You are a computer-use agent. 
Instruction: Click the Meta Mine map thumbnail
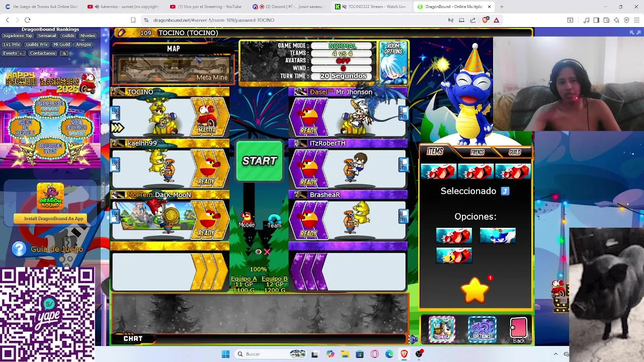[x=173, y=69]
